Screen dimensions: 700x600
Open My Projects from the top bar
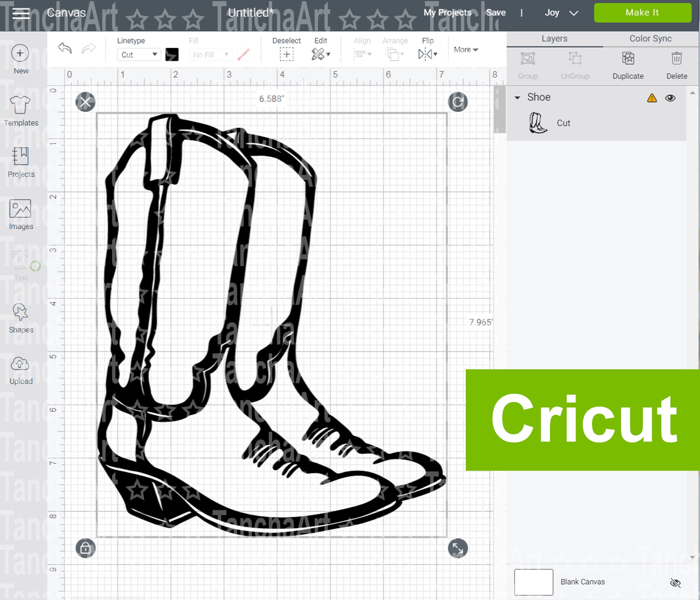coord(448,13)
